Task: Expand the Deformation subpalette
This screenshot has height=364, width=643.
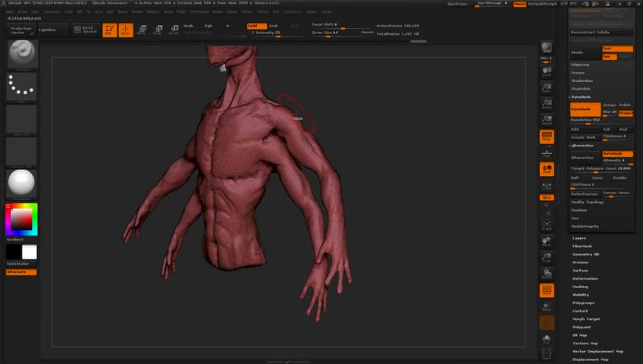Action: point(585,279)
